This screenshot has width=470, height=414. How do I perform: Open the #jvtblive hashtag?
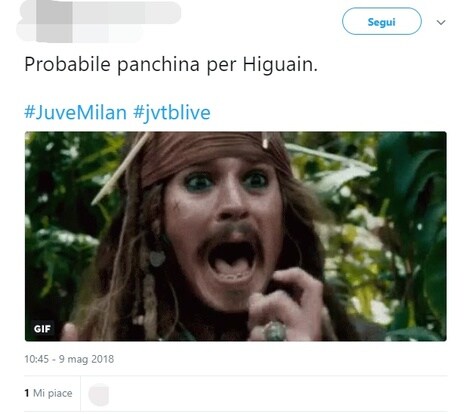pos(172,112)
